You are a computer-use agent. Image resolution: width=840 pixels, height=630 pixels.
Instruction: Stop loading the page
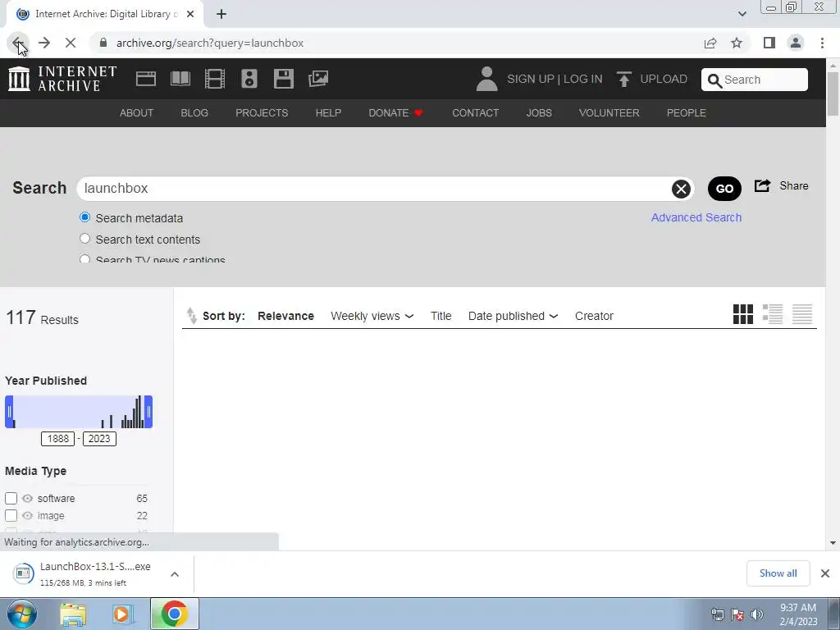(x=71, y=43)
